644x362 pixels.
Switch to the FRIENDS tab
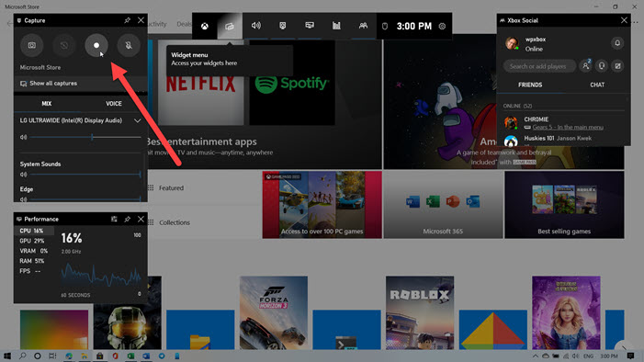coord(530,85)
